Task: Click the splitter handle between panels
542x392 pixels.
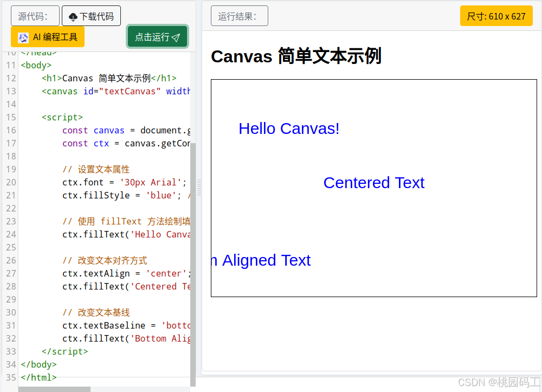Action: (199, 188)
